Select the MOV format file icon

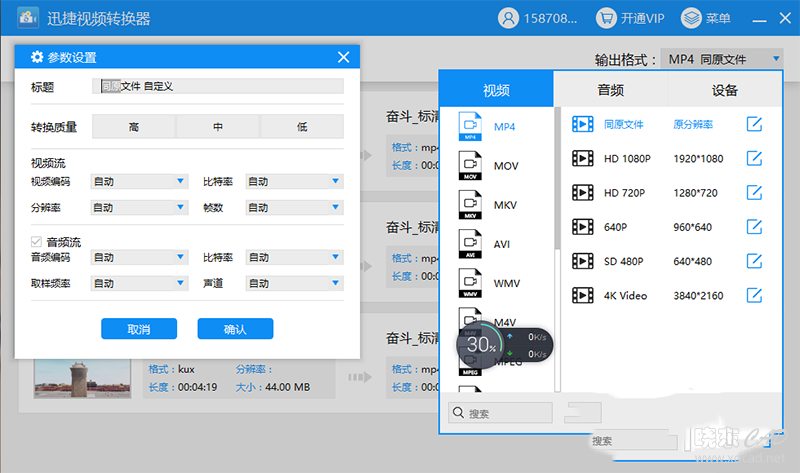(470, 165)
